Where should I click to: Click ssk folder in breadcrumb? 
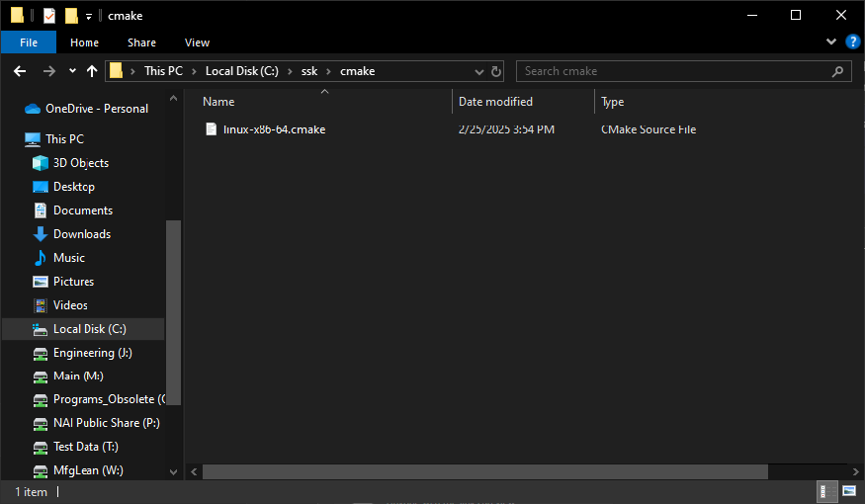tap(309, 71)
